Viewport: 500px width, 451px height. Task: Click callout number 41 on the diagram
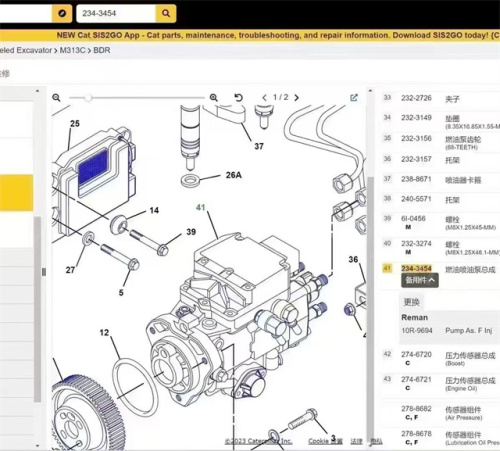(200, 207)
